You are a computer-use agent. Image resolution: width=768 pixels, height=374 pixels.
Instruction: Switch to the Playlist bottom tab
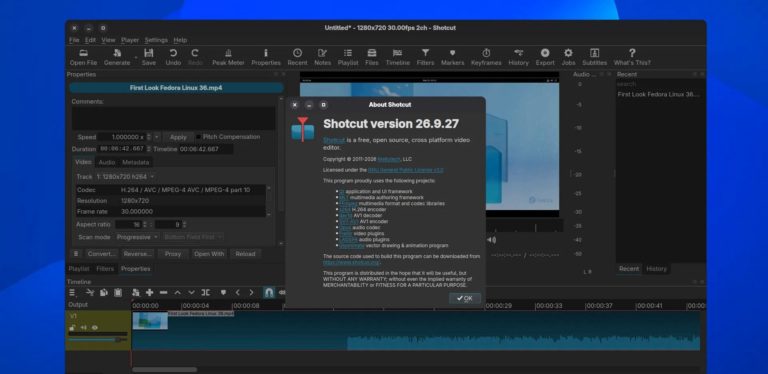click(x=79, y=269)
